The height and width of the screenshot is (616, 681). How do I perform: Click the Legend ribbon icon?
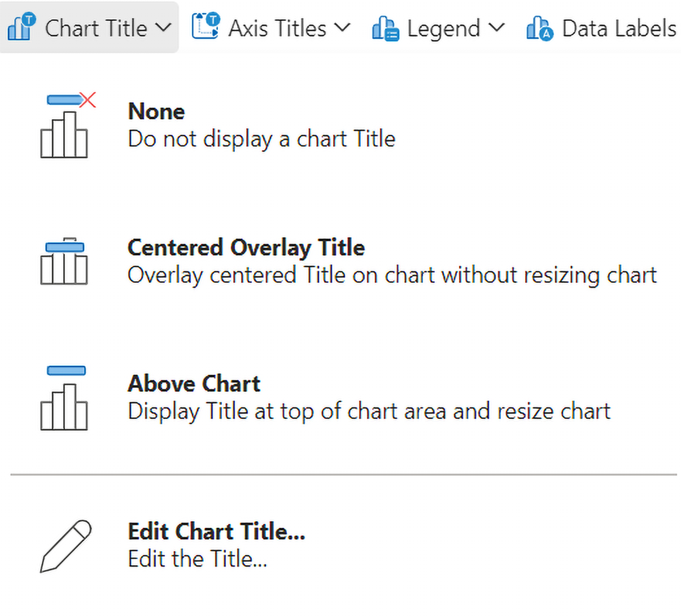click(385, 28)
